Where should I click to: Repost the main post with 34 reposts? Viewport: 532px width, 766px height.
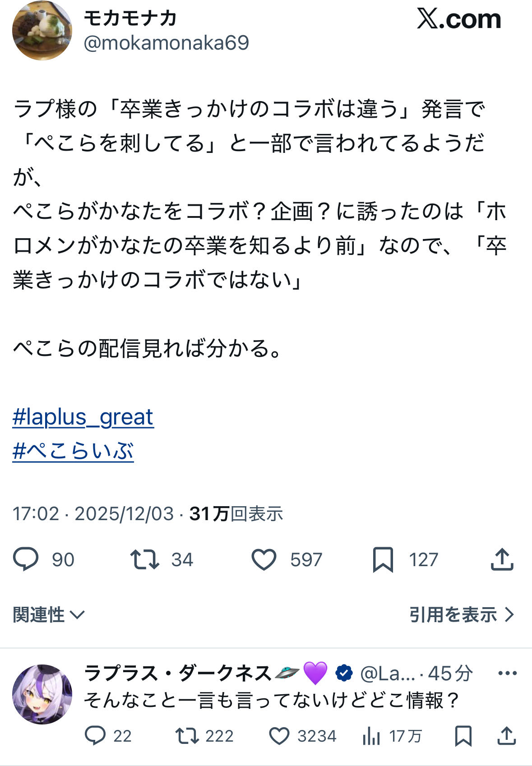click(x=144, y=559)
